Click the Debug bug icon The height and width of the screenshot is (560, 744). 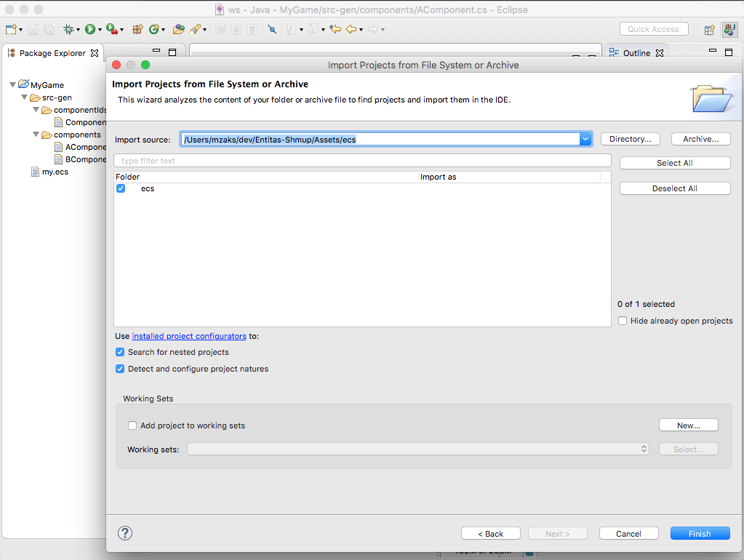point(69,29)
